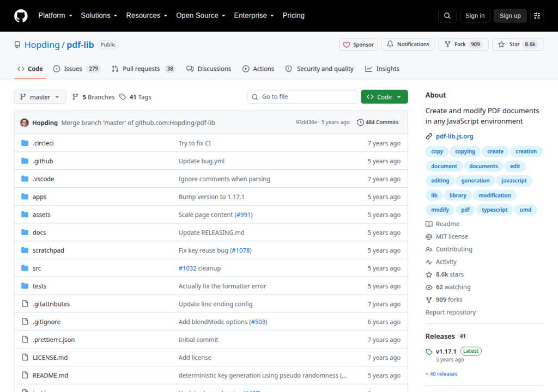This screenshot has height=392, width=558.
Task: Switch to the Issues tab
Action: (x=76, y=69)
